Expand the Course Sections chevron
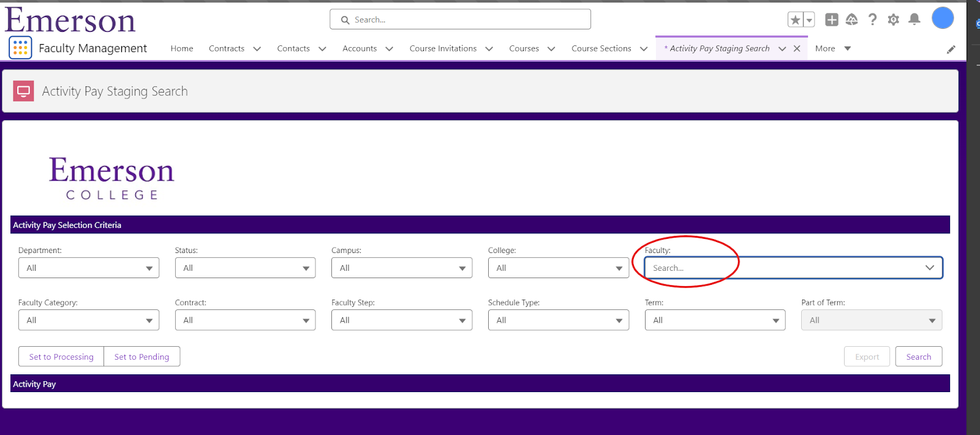The width and height of the screenshot is (980, 435). (x=644, y=49)
